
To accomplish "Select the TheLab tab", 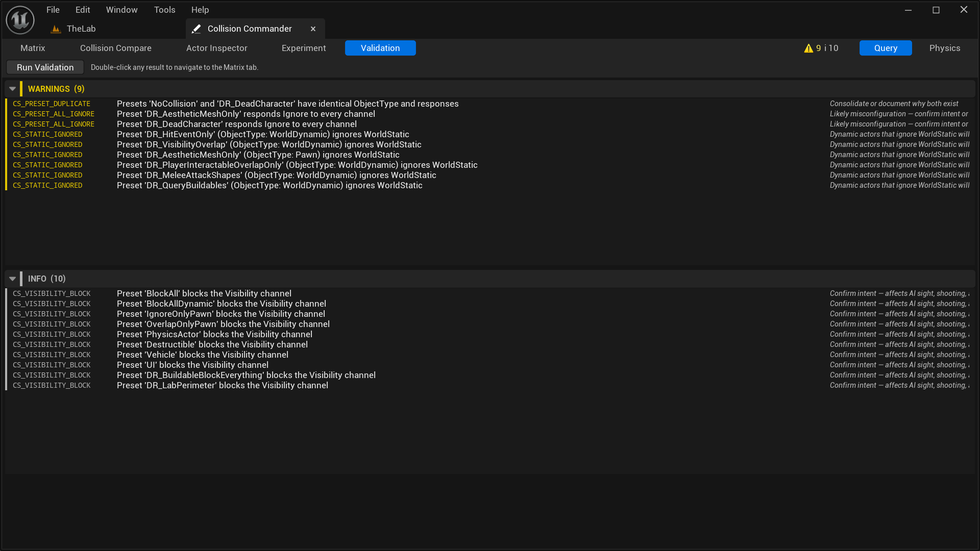I will click(82, 29).
